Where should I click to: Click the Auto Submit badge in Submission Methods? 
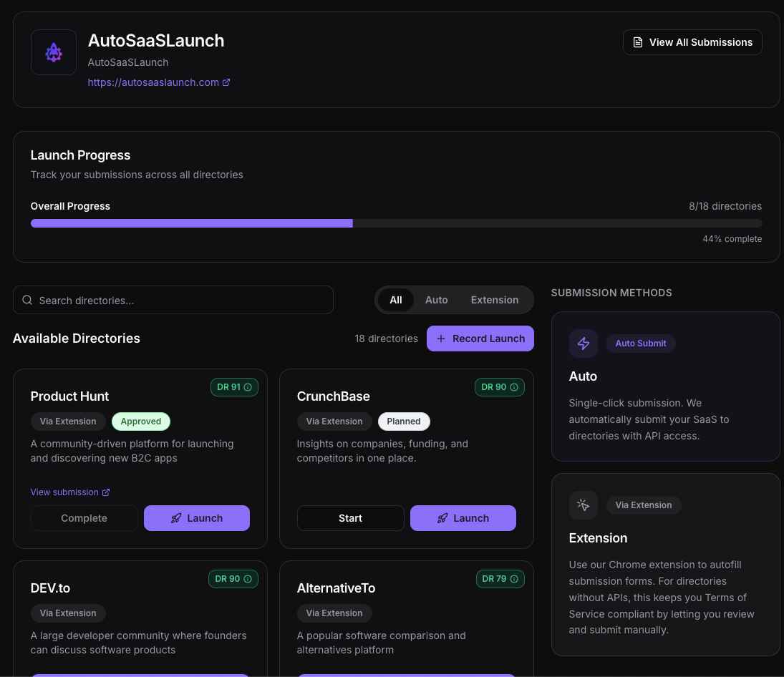(x=640, y=343)
